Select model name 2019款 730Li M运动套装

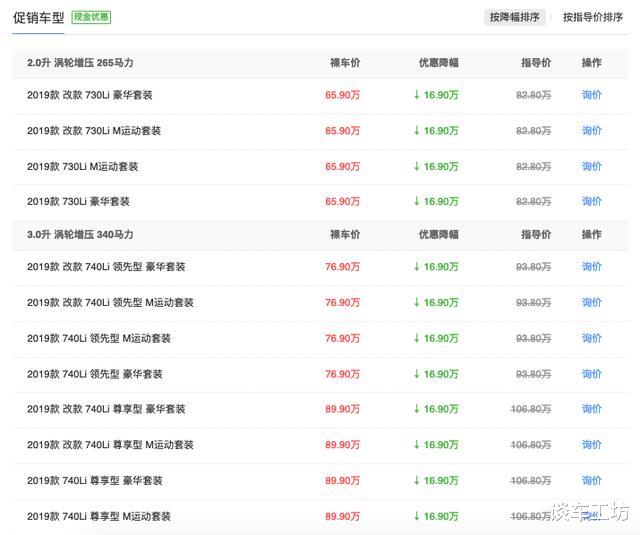click(x=82, y=166)
